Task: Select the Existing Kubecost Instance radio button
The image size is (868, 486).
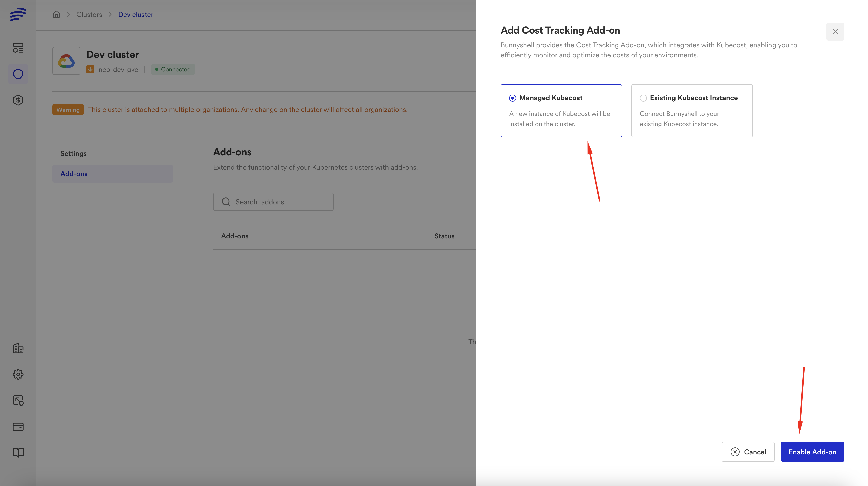Action: [643, 98]
